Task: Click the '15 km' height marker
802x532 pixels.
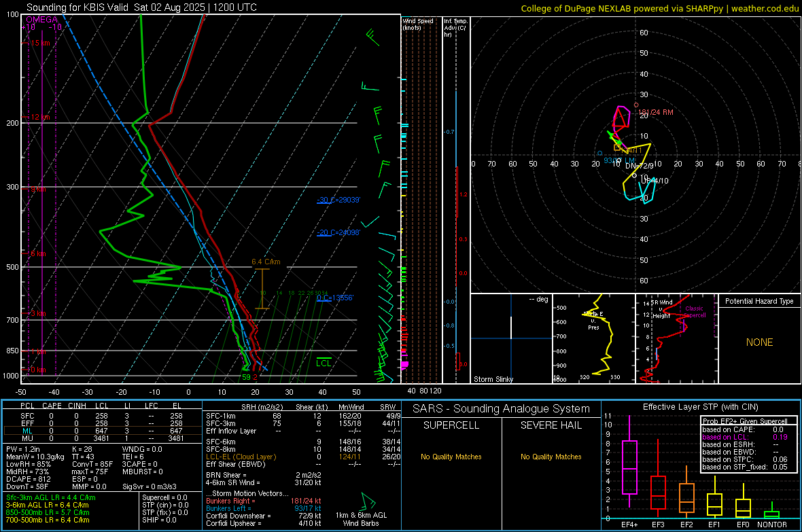Action: point(40,43)
